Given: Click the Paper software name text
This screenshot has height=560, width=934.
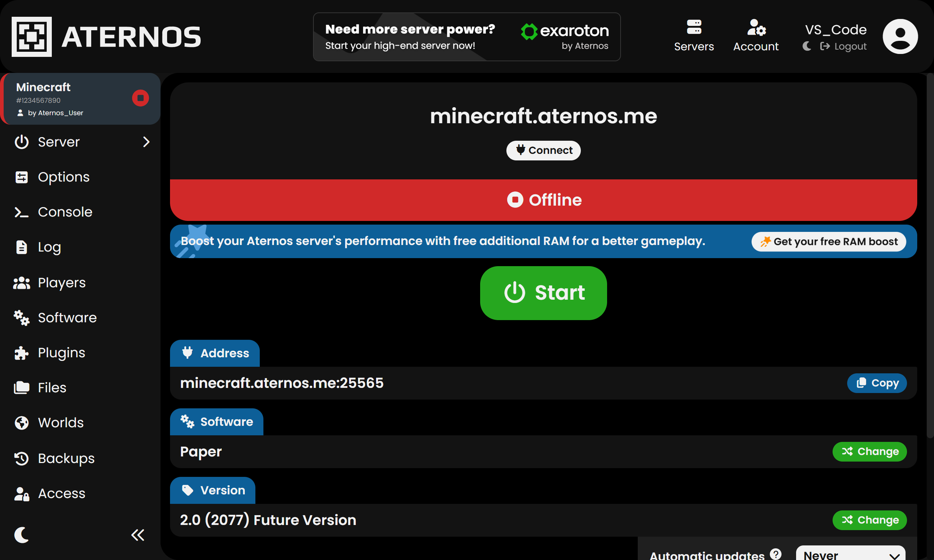Looking at the screenshot, I should 201,452.
